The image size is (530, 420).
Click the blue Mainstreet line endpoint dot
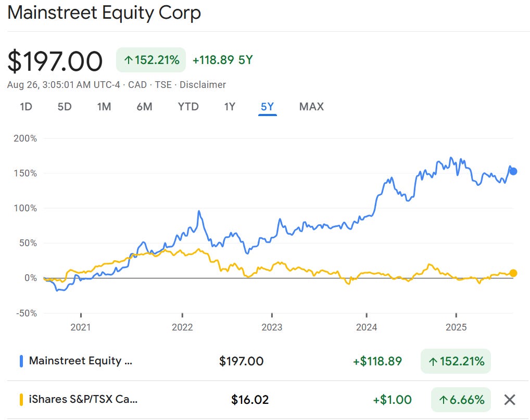pyautogui.click(x=513, y=171)
